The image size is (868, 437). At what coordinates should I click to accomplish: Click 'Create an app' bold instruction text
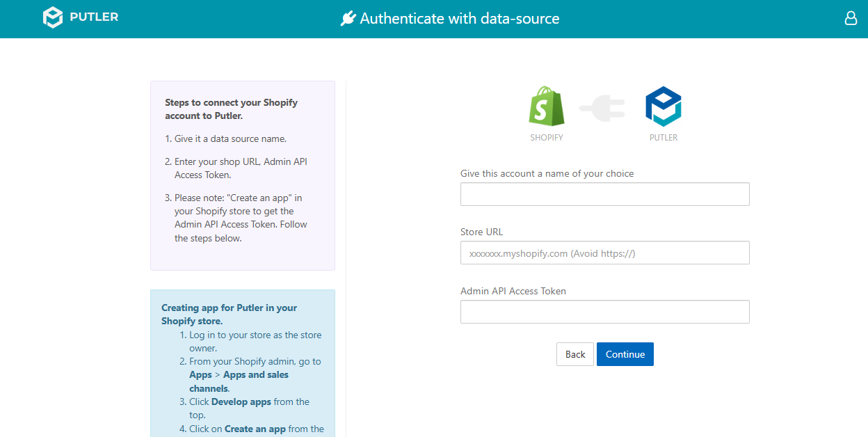tap(255, 429)
